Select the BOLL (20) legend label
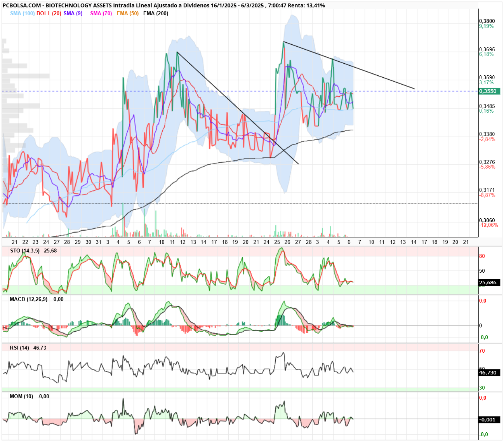 click(49, 13)
